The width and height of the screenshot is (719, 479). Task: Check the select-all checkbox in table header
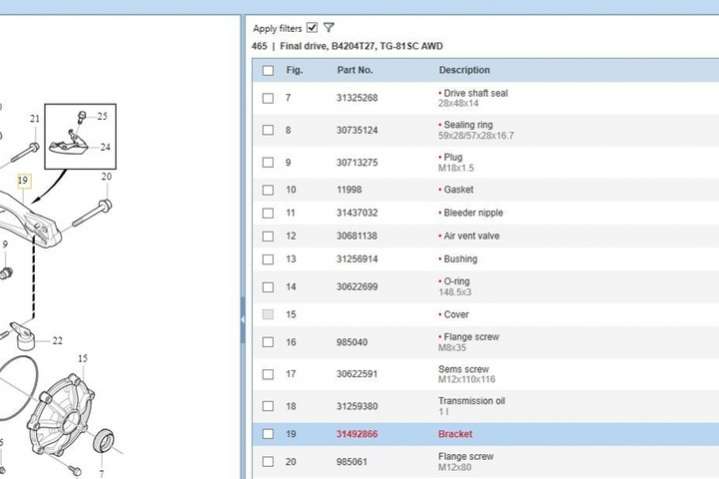(267, 70)
